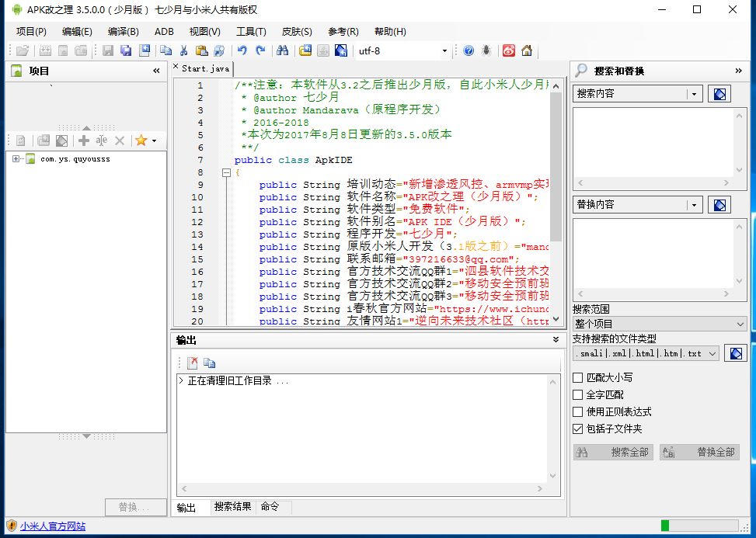The image size is (756, 538).
Task: Collapse the 项目 panel with double chevron
Action: [156, 71]
